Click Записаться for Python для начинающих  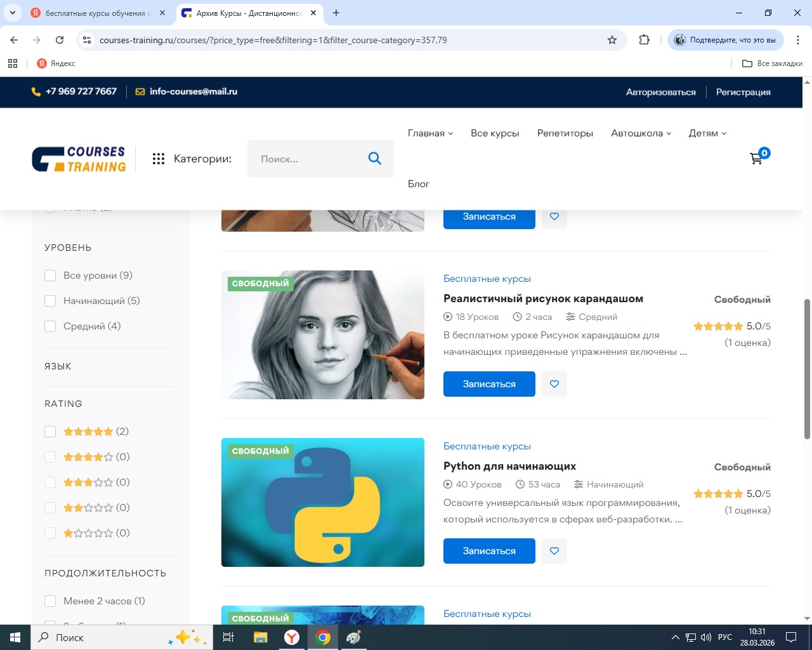coord(489,551)
